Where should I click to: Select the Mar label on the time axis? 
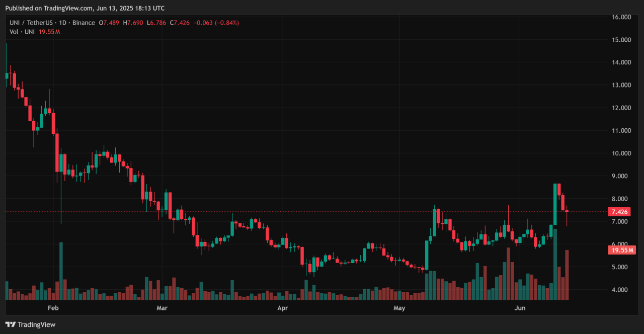[162, 307]
